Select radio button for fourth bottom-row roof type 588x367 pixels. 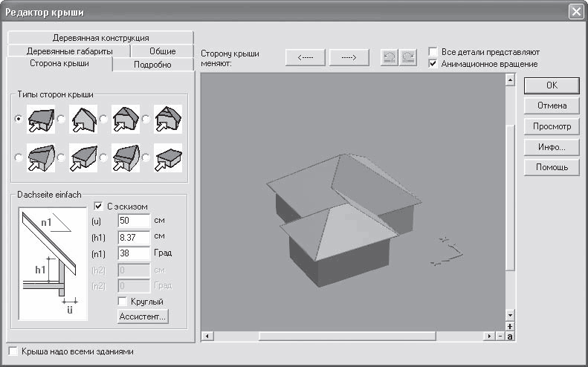pyautogui.click(x=146, y=157)
